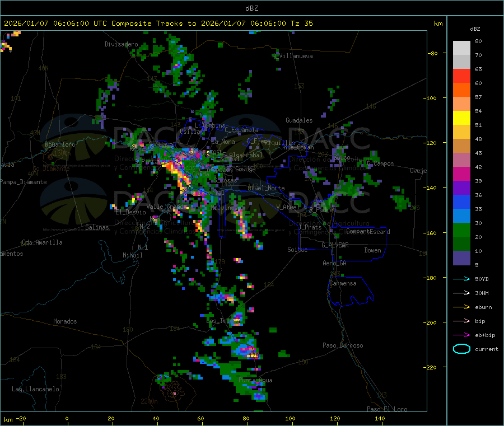Click the Soitue map label
504x426 pixels.
(297, 250)
